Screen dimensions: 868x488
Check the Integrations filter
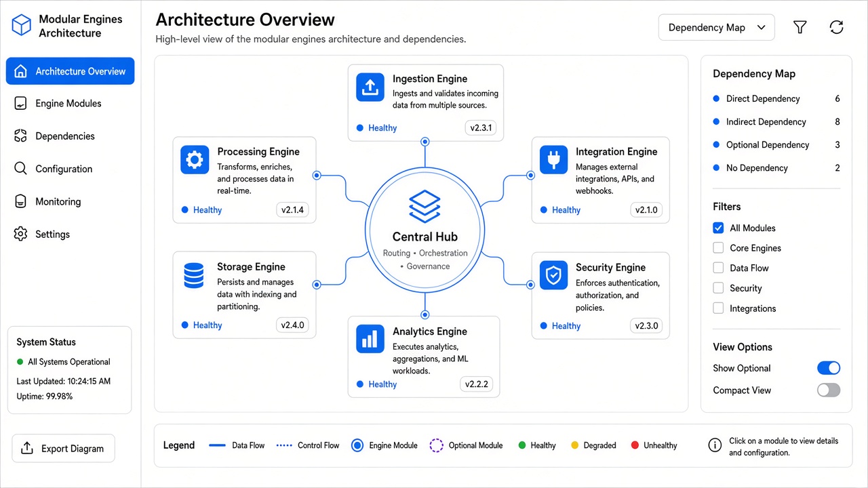click(x=718, y=308)
